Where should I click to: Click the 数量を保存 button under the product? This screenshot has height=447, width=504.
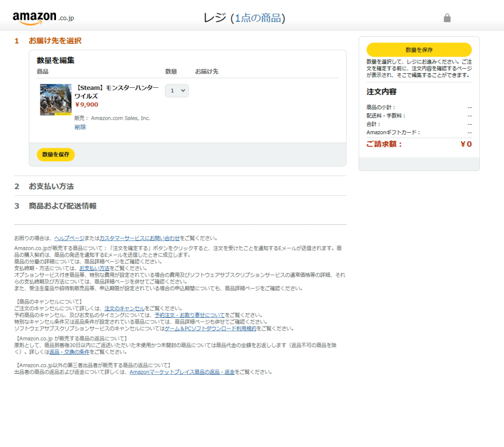(55, 154)
